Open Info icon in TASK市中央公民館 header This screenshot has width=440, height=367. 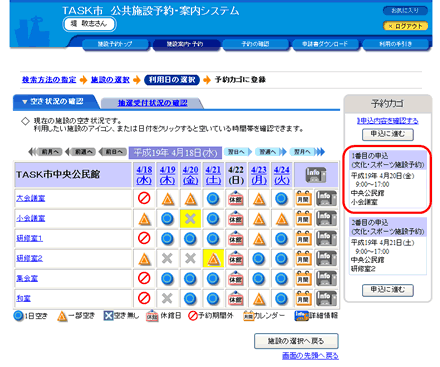[316, 175]
